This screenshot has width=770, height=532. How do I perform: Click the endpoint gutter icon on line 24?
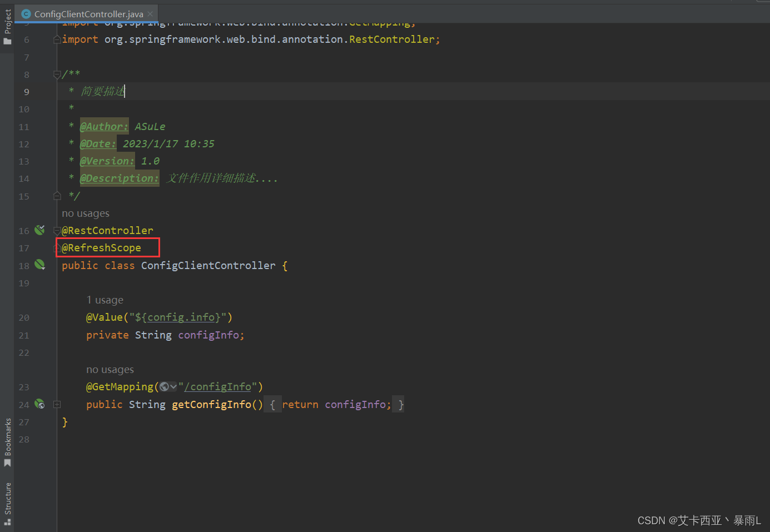(x=39, y=404)
